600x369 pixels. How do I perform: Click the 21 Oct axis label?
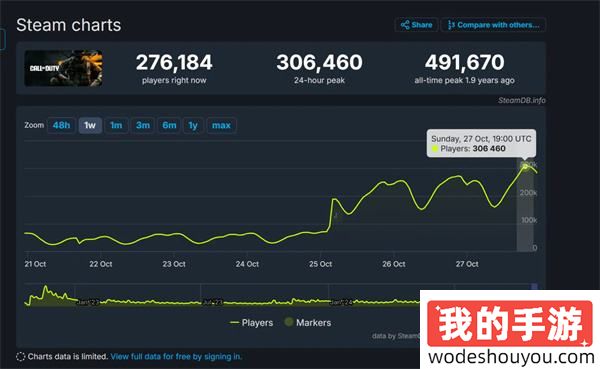pos(35,264)
